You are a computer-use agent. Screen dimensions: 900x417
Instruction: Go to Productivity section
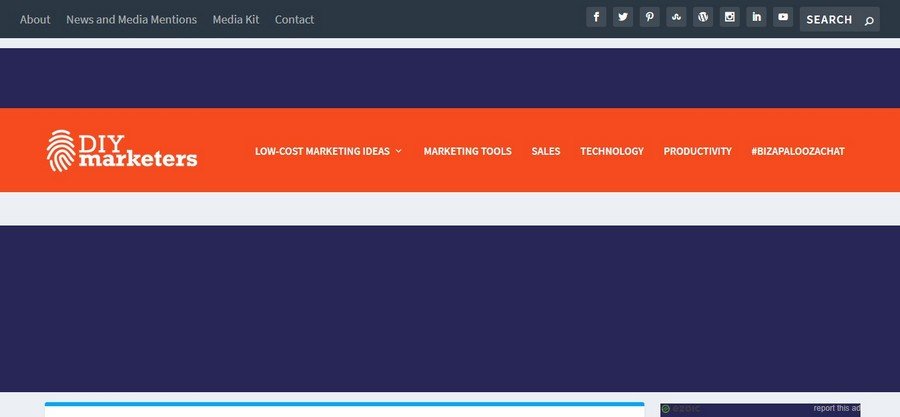coord(697,151)
